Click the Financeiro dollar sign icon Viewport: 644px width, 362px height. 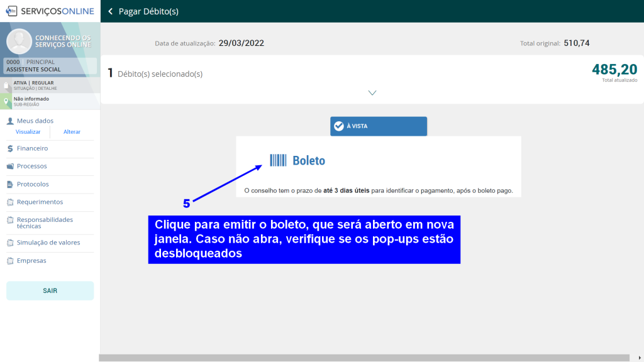10,149
